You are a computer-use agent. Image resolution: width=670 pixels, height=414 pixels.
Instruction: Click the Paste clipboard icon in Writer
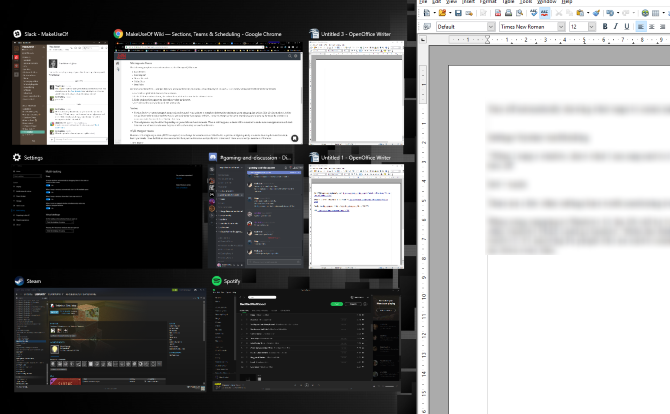580,13
